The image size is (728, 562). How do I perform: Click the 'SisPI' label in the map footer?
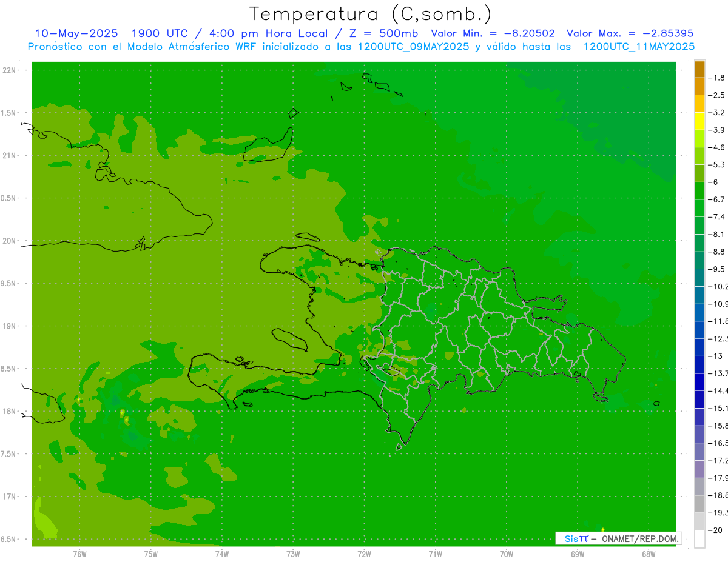pyautogui.click(x=576, y=538)
